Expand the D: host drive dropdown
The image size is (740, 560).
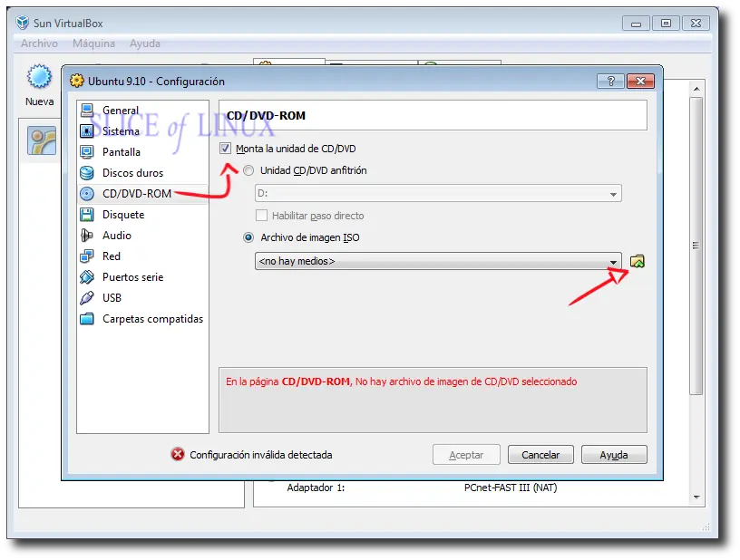pyautogui.click(x=438, y=193)
